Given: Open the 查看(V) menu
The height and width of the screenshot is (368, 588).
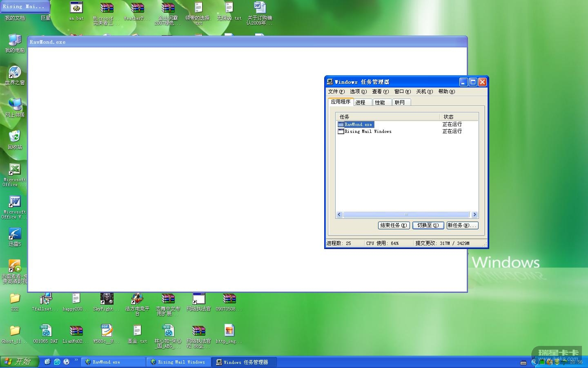Looking at the screenshot, I should 380,92.
